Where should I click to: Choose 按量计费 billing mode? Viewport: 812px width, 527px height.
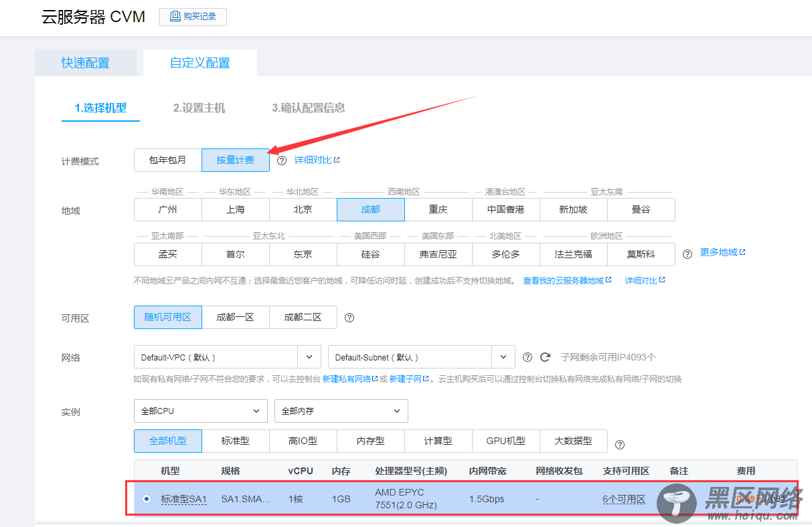click(x=236, y=161)
